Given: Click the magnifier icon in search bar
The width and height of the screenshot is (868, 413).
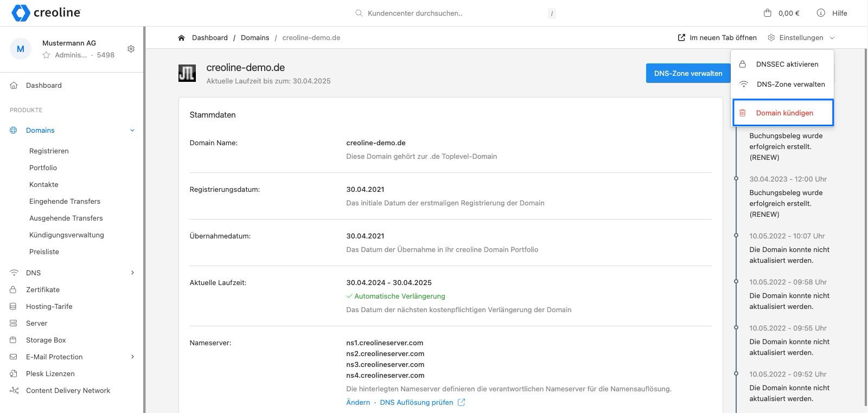Looking at the screenshot, I should 359,13.
